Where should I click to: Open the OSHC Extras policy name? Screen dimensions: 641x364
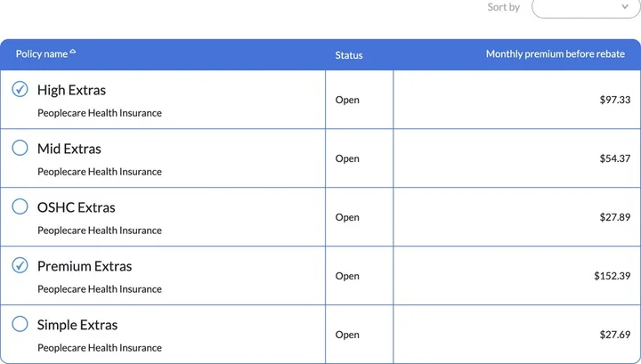(x=77, y=207)
